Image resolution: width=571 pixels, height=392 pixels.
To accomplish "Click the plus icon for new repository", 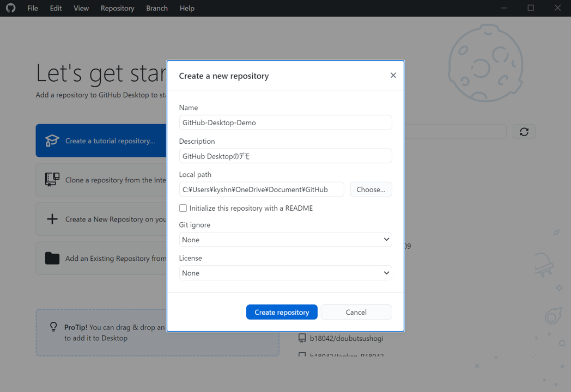I will point(52,218).
